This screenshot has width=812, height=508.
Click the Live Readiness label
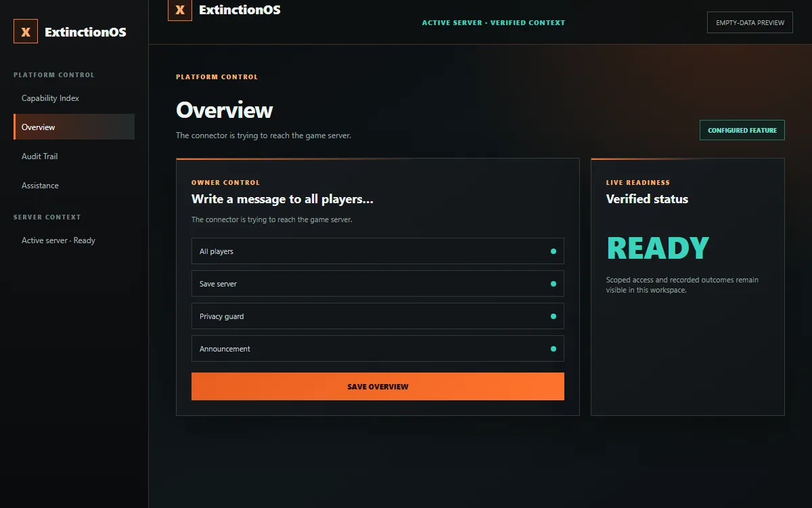pyautogui.click(x=638, y=183)
